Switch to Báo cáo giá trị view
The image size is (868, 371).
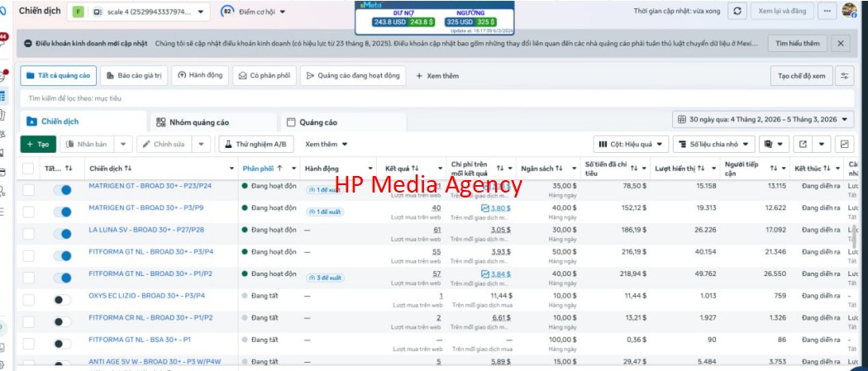pyautogui.click(x=134, y=76)
